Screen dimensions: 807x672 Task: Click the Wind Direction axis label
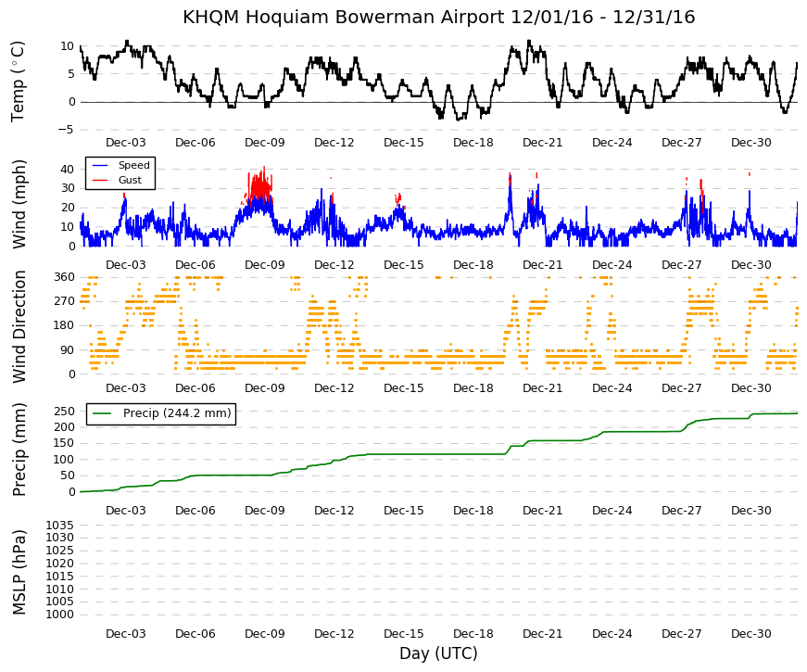pyautogui.click(x=19, y=327)
